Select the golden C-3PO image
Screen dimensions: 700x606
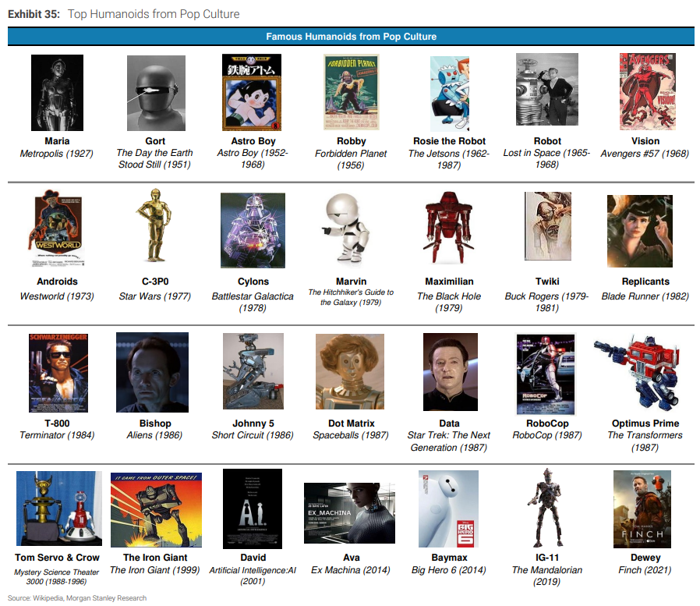(154, 225)
